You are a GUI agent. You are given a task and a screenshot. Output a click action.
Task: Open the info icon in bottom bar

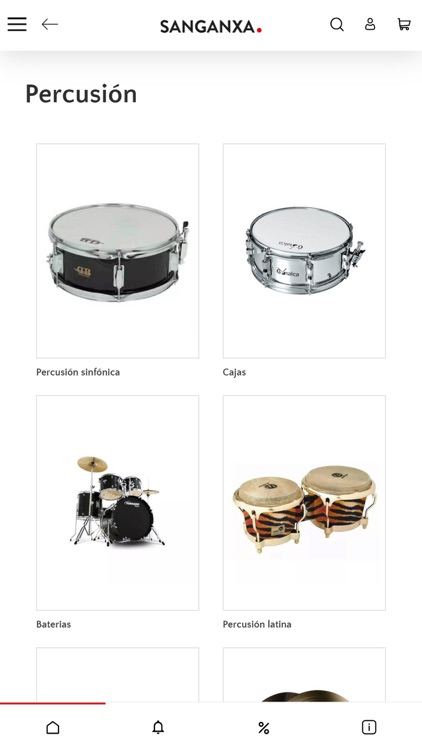tap(369, 728)
